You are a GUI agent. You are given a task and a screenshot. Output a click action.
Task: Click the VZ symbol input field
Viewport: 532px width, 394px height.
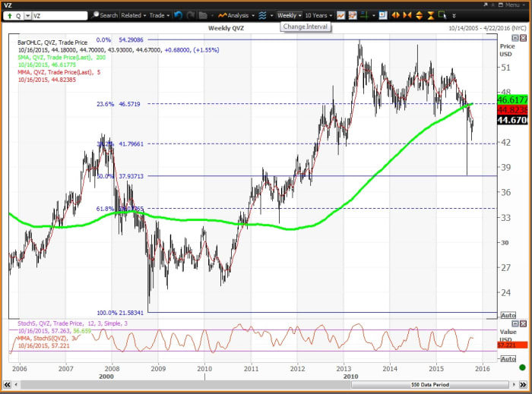pos(61,15)
